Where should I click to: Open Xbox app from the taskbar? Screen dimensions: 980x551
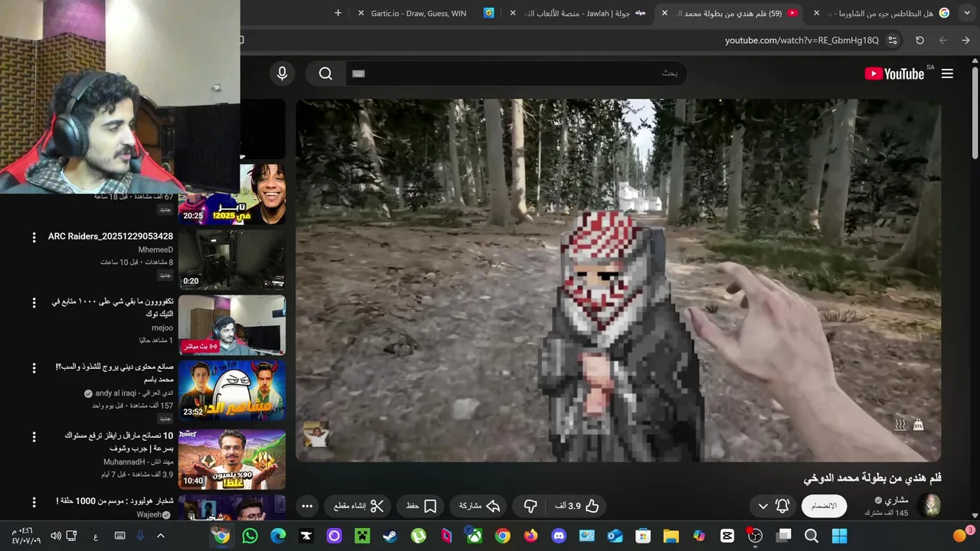pyautogui.click(x=475, y=536)
